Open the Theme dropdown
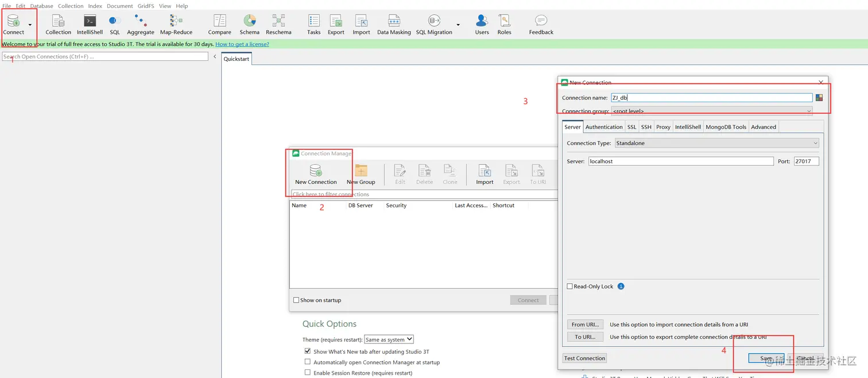Viewport: 868px width, 378px height. [x=389, y=340]
